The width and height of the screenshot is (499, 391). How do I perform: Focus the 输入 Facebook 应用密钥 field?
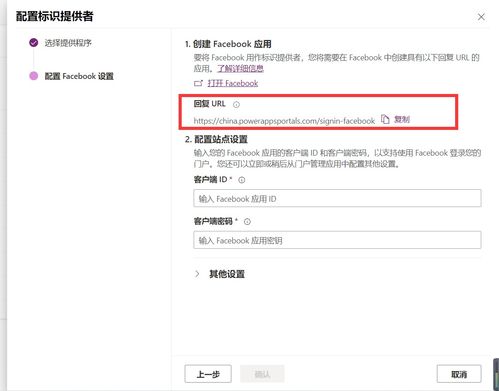[x=337, y=240]
